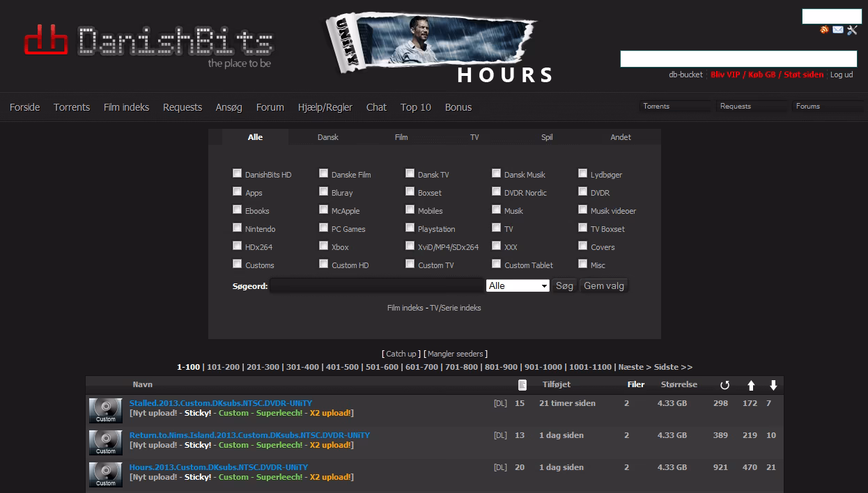Focus the Søgeord search text field
This screenshot has width=868, height=493.
pos(376,286)
